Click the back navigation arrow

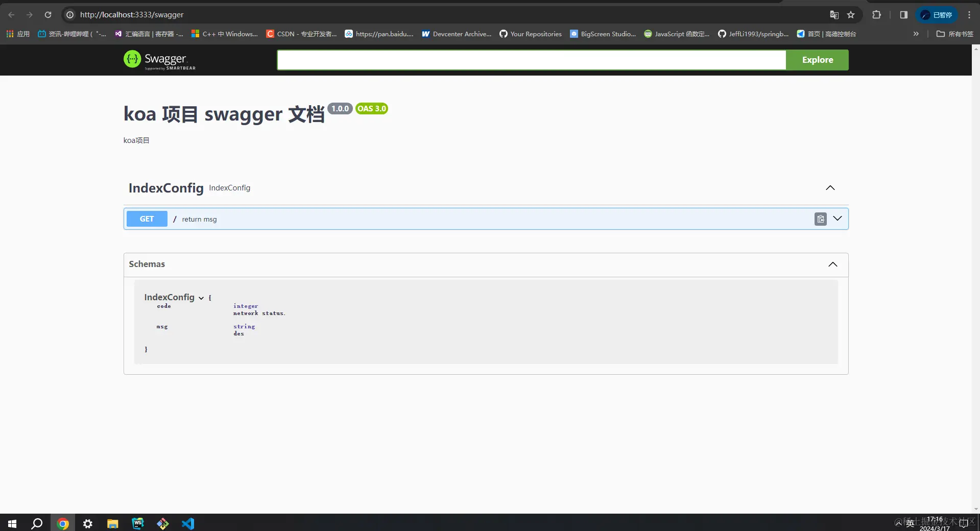[11, 15]
